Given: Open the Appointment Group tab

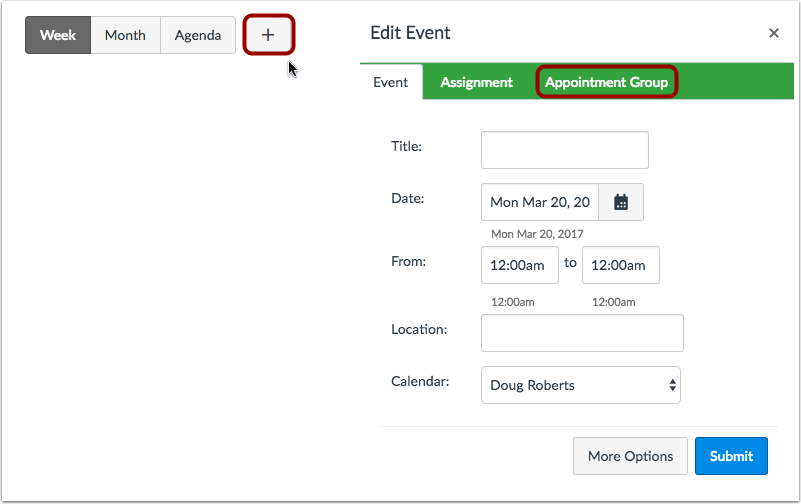Looking at the screenshot, I should (x=606, y=82).
